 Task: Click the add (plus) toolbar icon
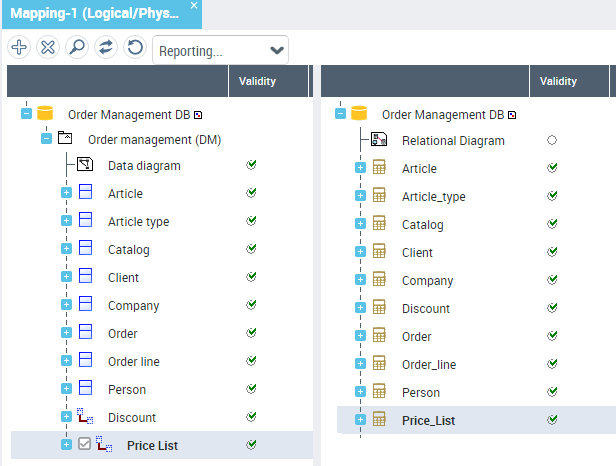coord(18,48)
